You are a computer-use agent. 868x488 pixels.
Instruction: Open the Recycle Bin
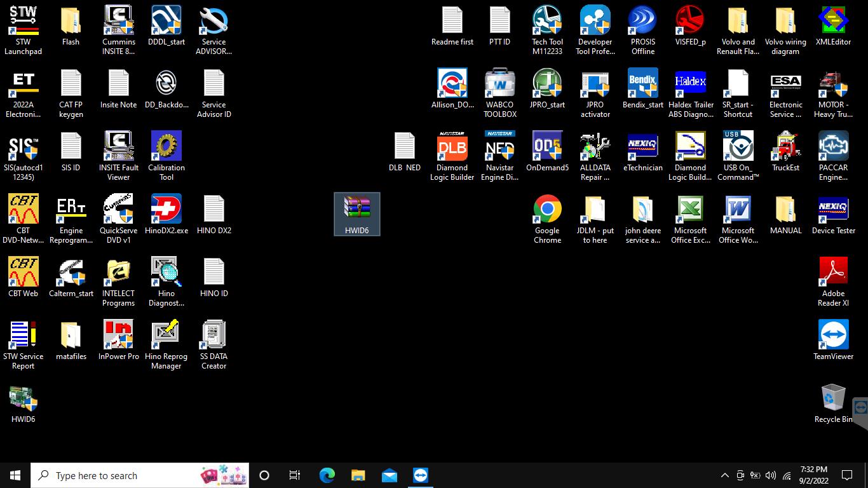(834, 403)
